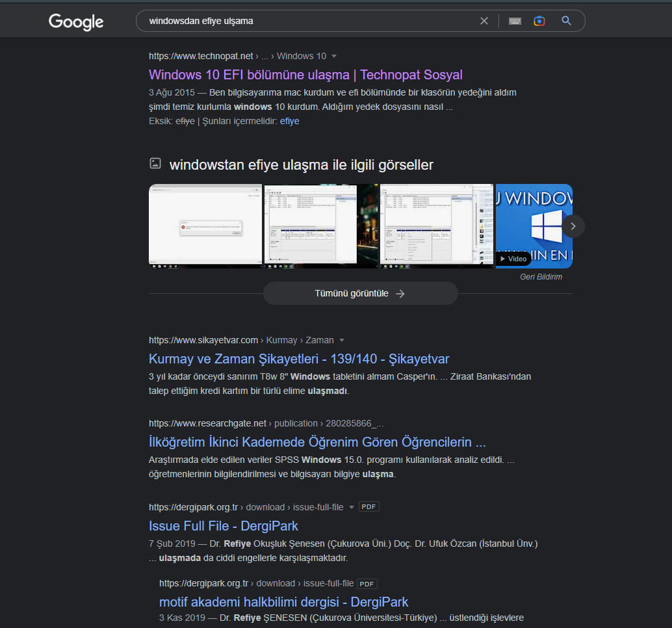
Task: Click Tümünü görüntüle button
Action: [361, 294]
